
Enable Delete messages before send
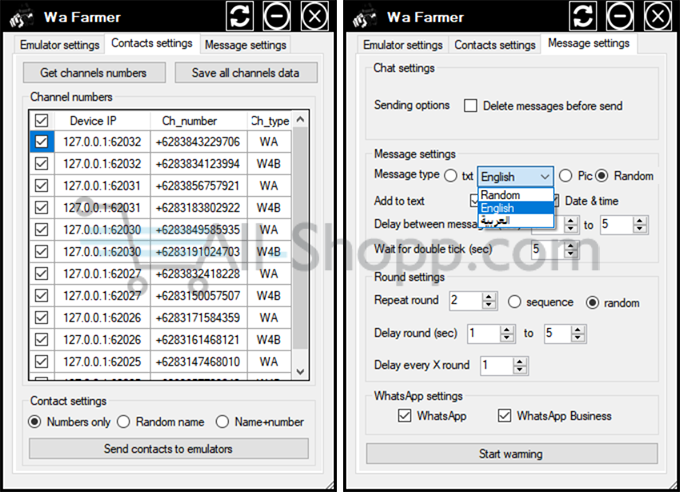point(470,105)
